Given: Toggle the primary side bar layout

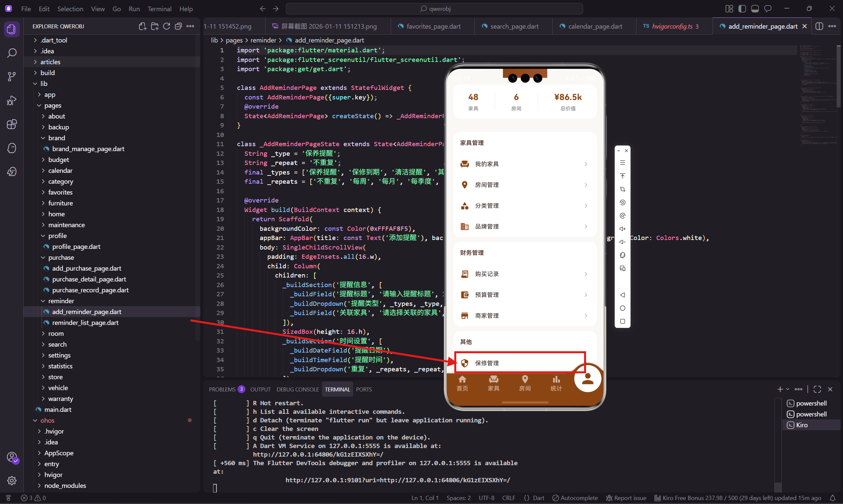Looking at the screenshot, I should coord(742,9).
